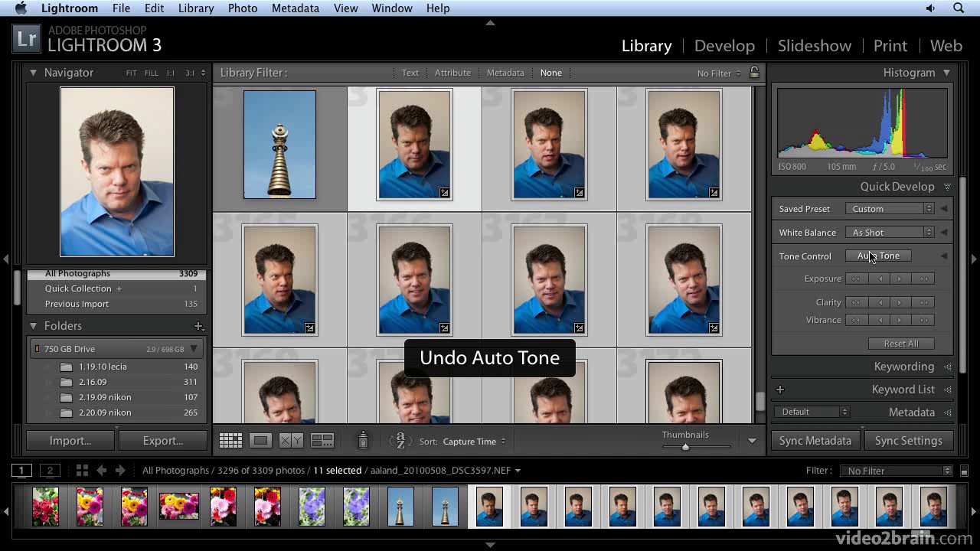
Task: Increase Exposure by one small step
Action: coord(900,279)
